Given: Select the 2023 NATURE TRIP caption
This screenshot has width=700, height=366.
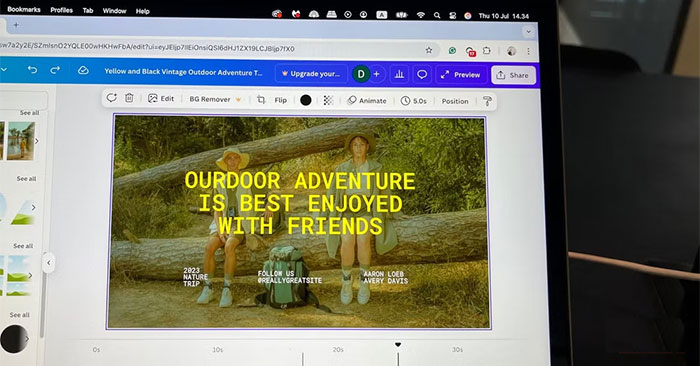Looking at the screenshot, I should tap(195, 277).
